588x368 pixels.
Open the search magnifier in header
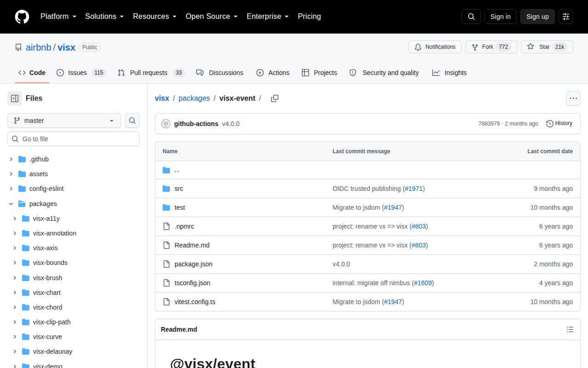tap(471, 17)
